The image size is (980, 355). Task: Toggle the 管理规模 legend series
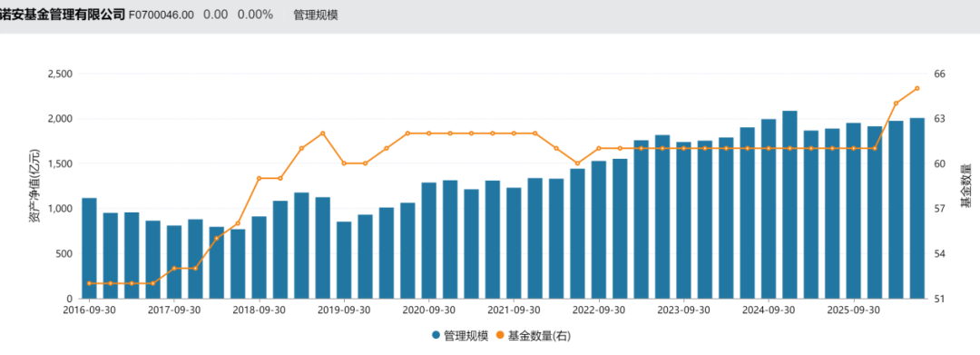pyautogui.click(x=459, y=336)
